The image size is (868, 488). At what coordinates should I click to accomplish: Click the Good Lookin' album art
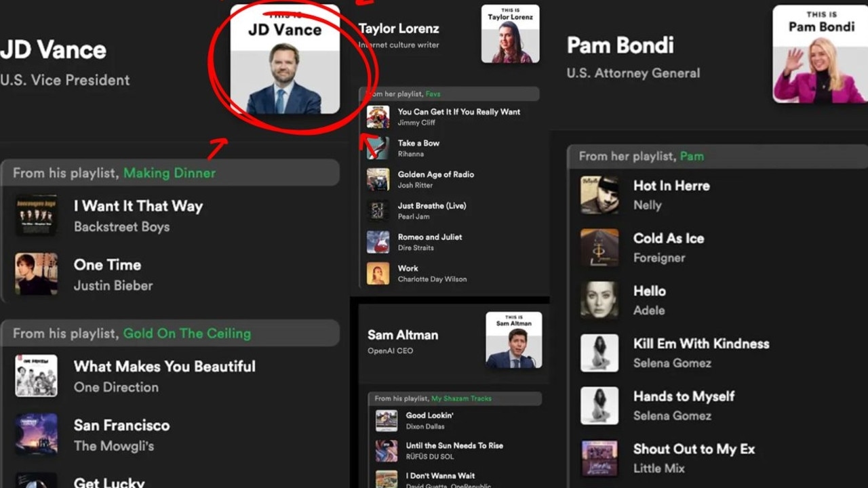(x=387, y=420)
